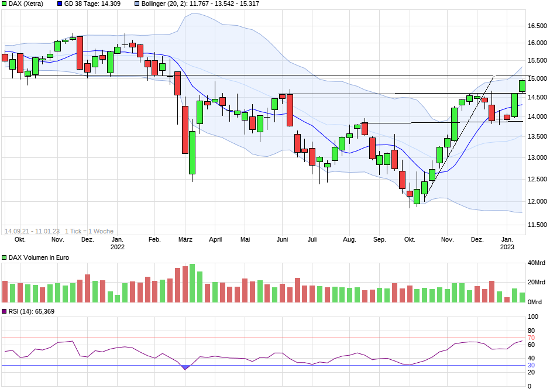Click the green DAX (Xetra) legend icon

tap(4, 4)
